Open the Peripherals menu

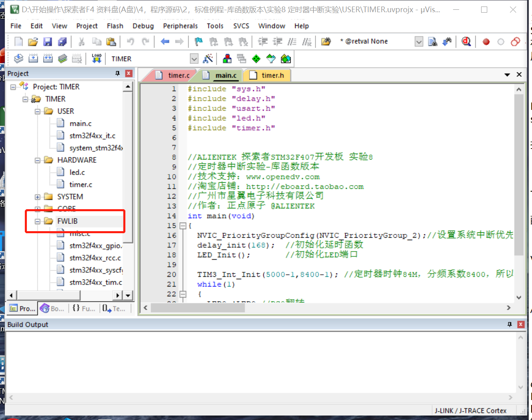pos(180,26)
